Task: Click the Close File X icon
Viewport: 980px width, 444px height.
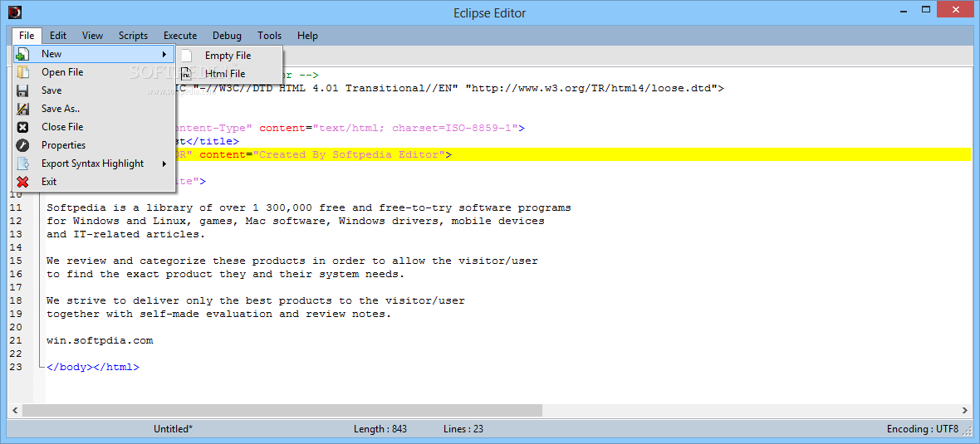Action: (x=22, y=127)
